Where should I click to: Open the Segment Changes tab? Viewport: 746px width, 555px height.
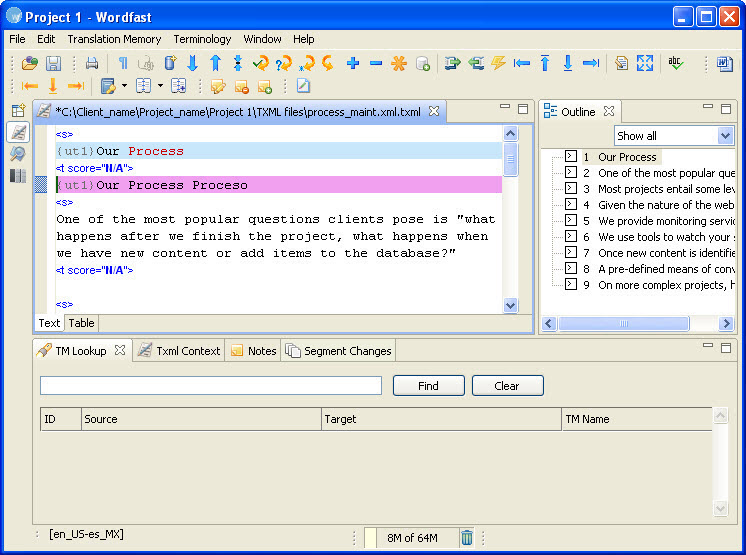(338, 351)
